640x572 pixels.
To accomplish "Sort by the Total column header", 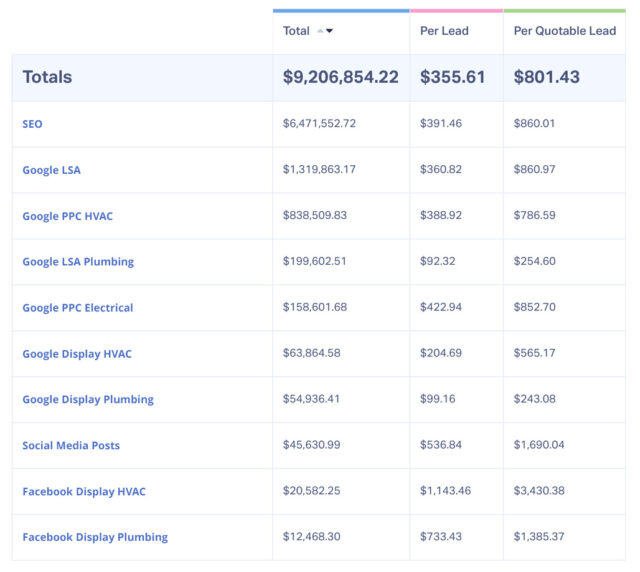I will tap(296, 31).
